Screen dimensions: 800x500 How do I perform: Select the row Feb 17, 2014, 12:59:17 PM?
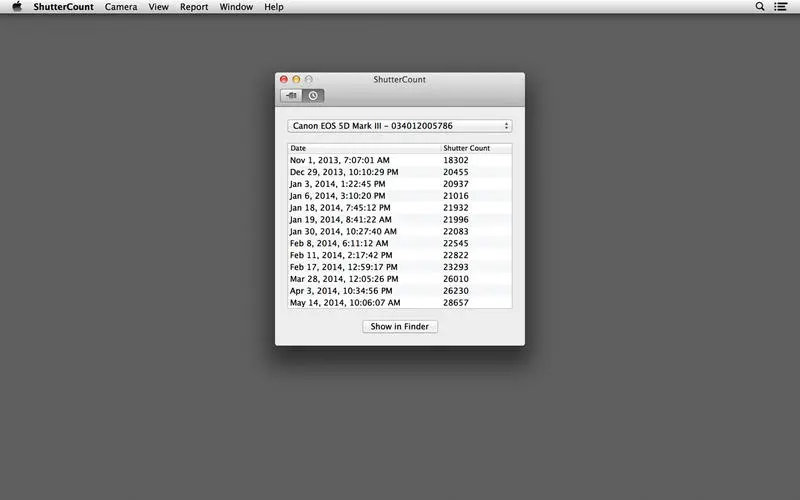(x=399, y=267)
